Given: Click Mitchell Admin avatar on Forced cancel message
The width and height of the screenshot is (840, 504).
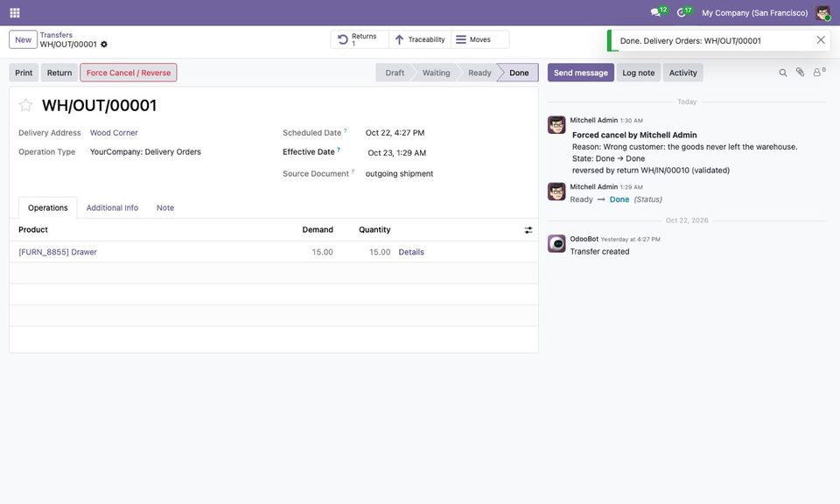Looking at the screenshot, I should tap(556, 125).
